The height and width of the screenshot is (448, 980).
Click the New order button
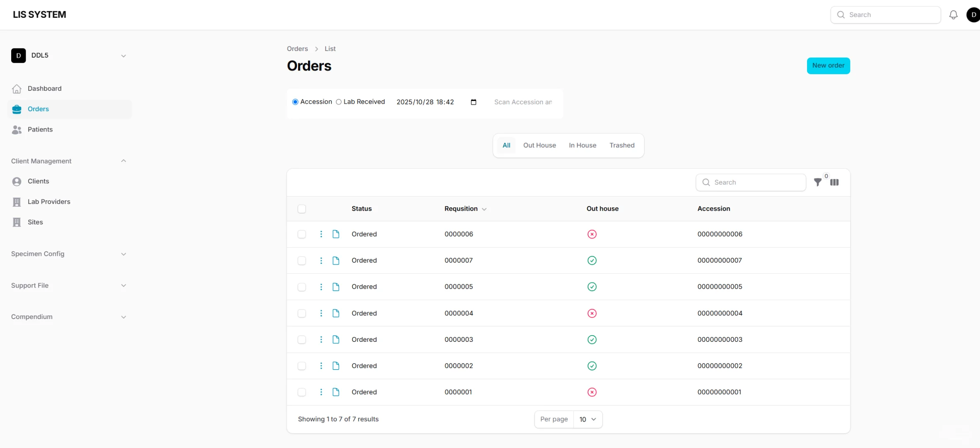(828, 66)
